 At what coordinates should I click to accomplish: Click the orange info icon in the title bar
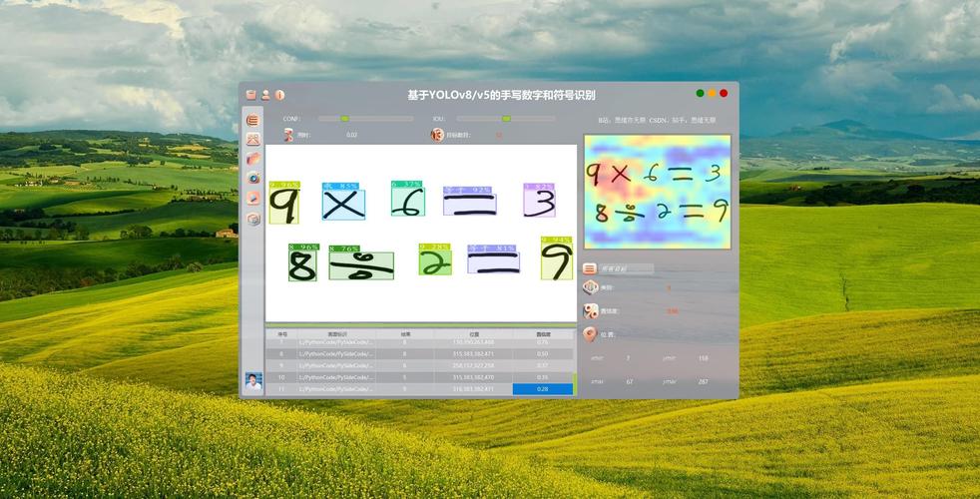(x=279, y=95)
